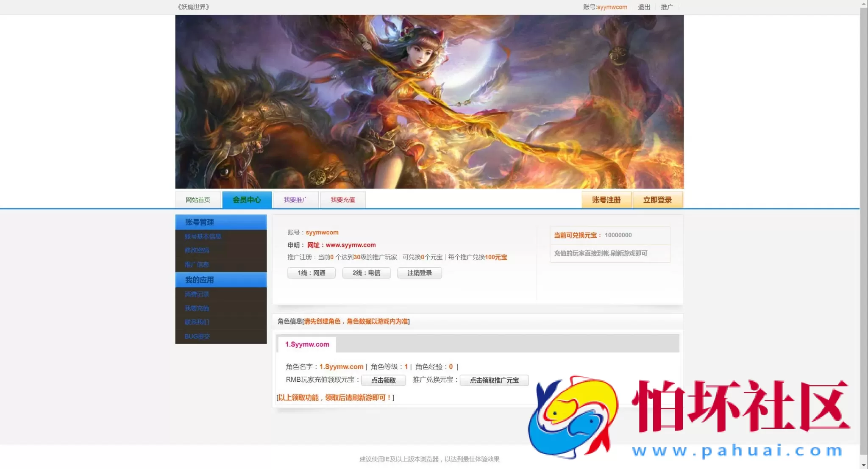Click the 立即登录 button

pos(658,200)
